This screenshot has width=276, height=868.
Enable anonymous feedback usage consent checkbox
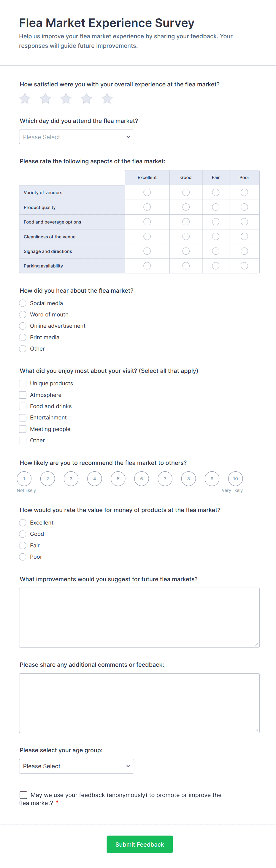23,795
